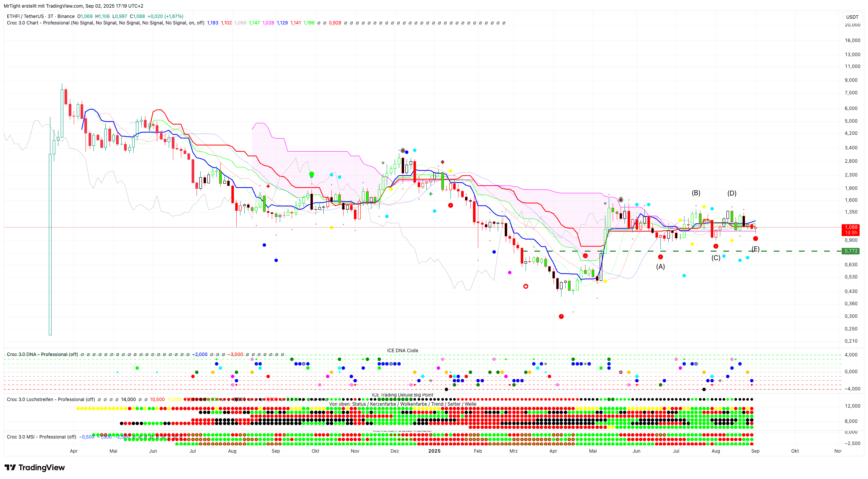Click the magenta dot marker near March
Screen dimensions: 868x479
coord(510,272)
